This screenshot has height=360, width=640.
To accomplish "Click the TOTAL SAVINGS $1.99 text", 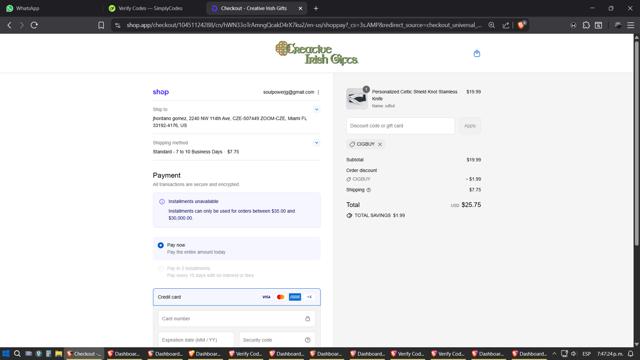I will pos(380,216).
